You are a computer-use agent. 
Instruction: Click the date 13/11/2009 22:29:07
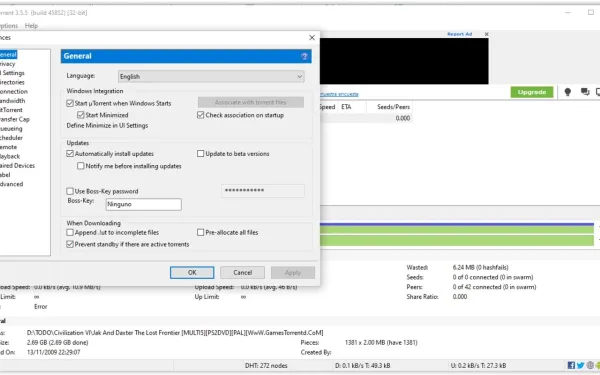(54, 352)
